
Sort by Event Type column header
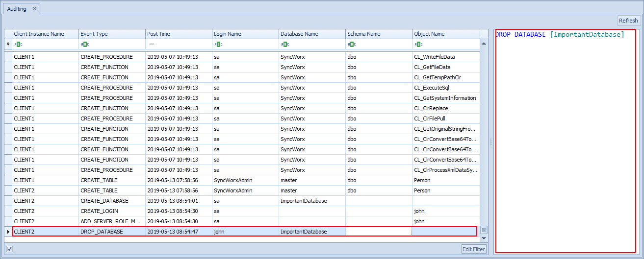112,34
